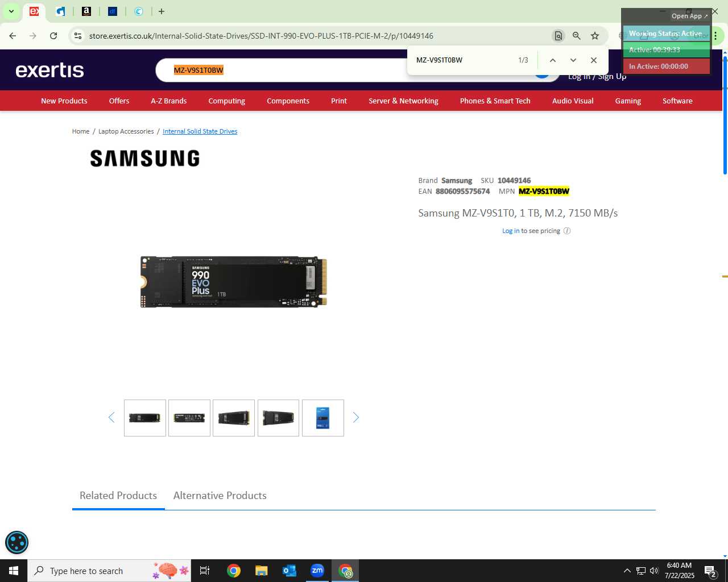The height and width of the screenshot is (582, 728).
Task: Switch to Alternative Products tab
Action: (220, 496)
